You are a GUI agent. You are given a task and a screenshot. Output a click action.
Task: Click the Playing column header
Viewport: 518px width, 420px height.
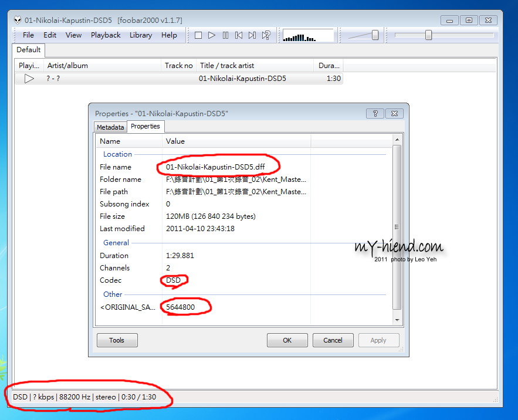pos(29,66)
